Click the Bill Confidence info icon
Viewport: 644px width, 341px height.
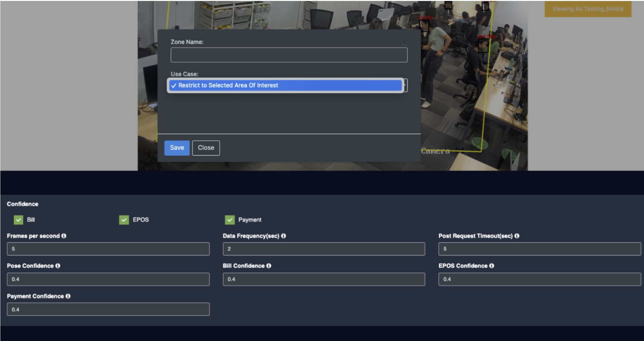click(269, 266)
